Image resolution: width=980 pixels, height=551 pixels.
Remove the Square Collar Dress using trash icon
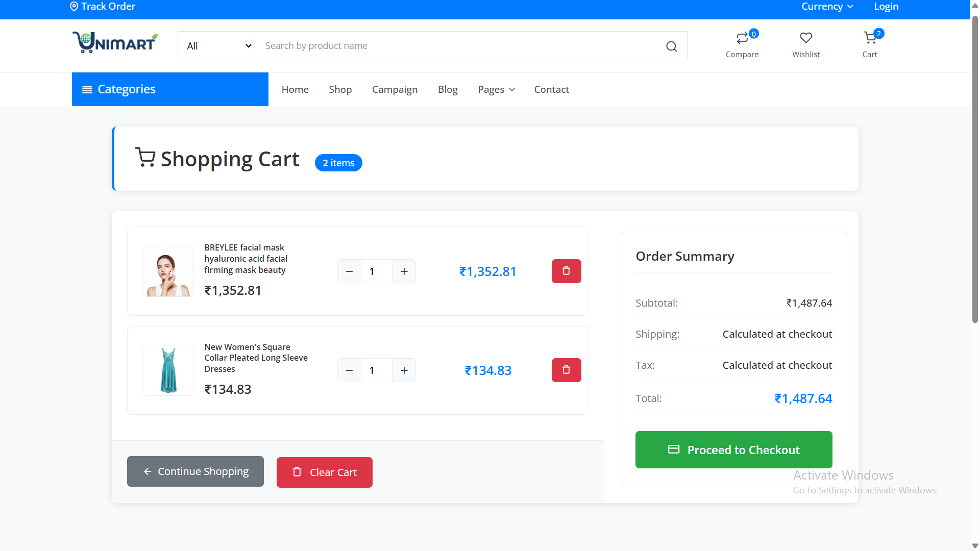tap(566, 370)
